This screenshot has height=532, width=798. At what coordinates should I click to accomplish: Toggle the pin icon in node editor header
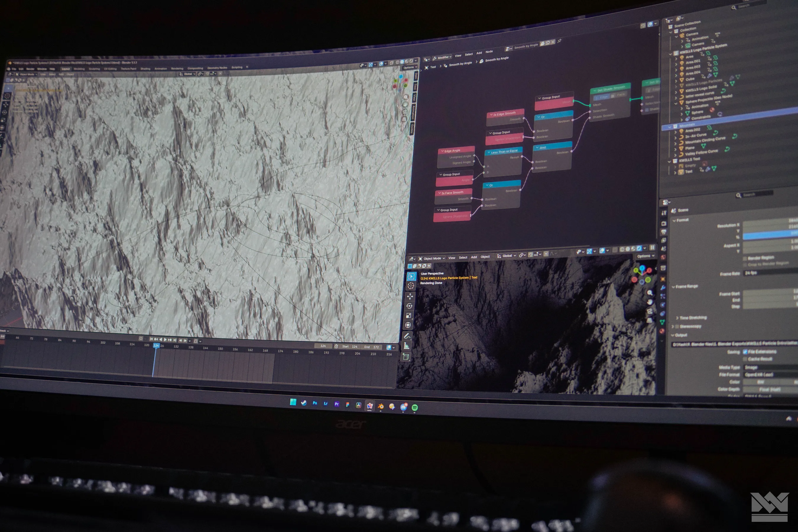point(559,41)
